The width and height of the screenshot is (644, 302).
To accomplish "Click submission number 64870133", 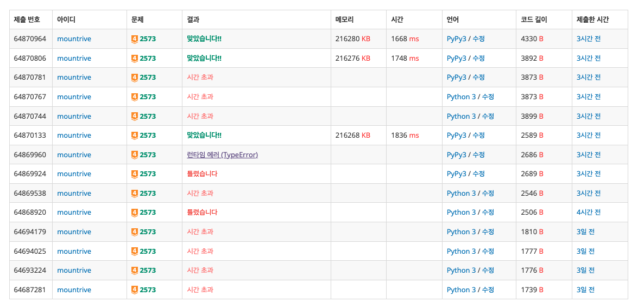I will pyautogui.click(x=30, y=136).
